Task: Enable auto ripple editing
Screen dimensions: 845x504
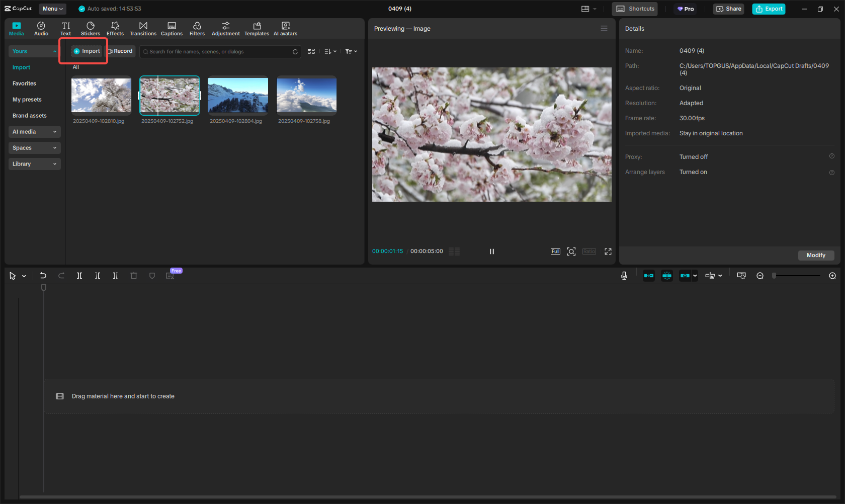Action: coord(649,275)
